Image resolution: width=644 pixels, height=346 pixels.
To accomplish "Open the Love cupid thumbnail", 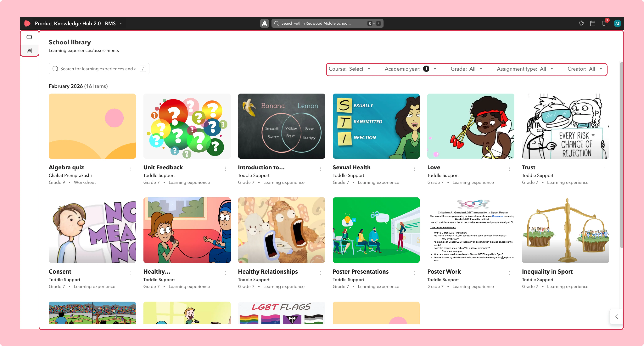I will click(x=471, y=126).
